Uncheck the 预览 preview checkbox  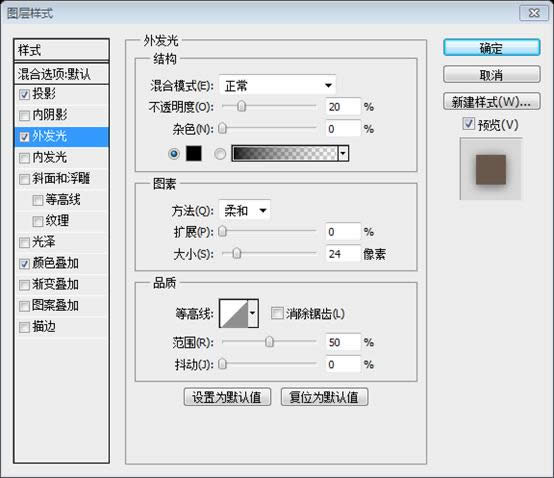[x=468, y=124]
